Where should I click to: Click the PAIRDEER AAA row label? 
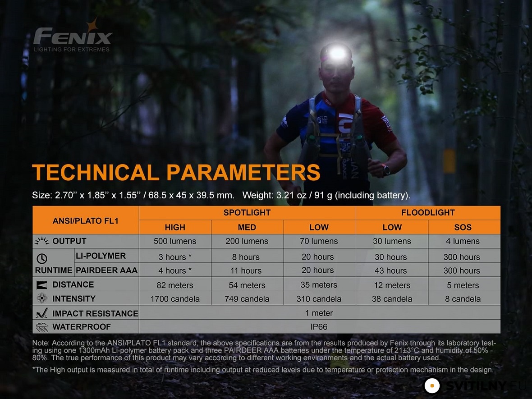[106, 271]
